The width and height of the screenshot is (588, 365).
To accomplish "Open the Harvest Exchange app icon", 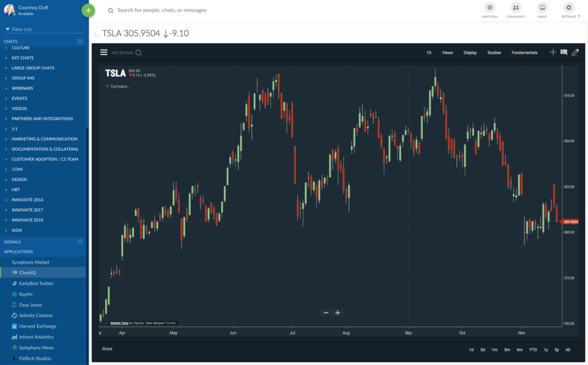I will (14, 326).
